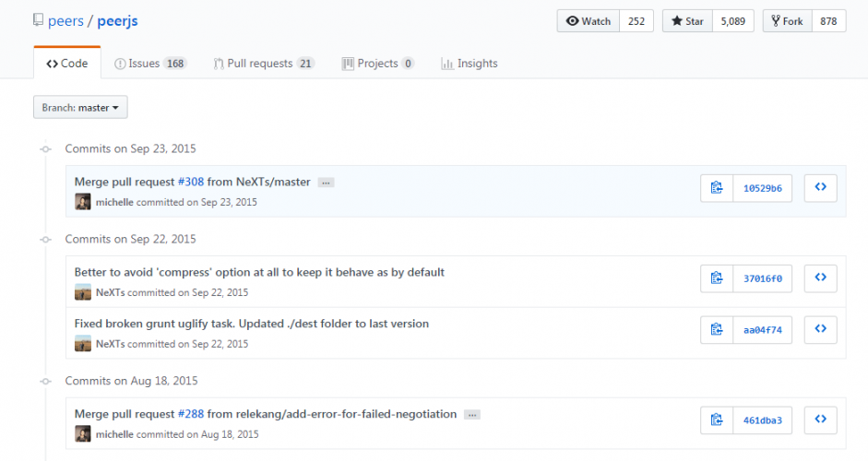Browse repository at commit 461dba3

[820, 420]
